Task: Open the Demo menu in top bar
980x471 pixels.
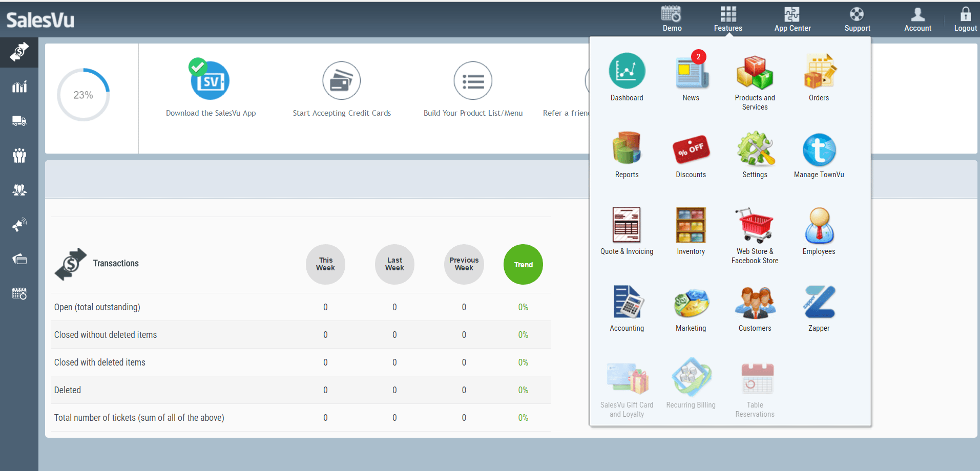Action: pos(672,19)
